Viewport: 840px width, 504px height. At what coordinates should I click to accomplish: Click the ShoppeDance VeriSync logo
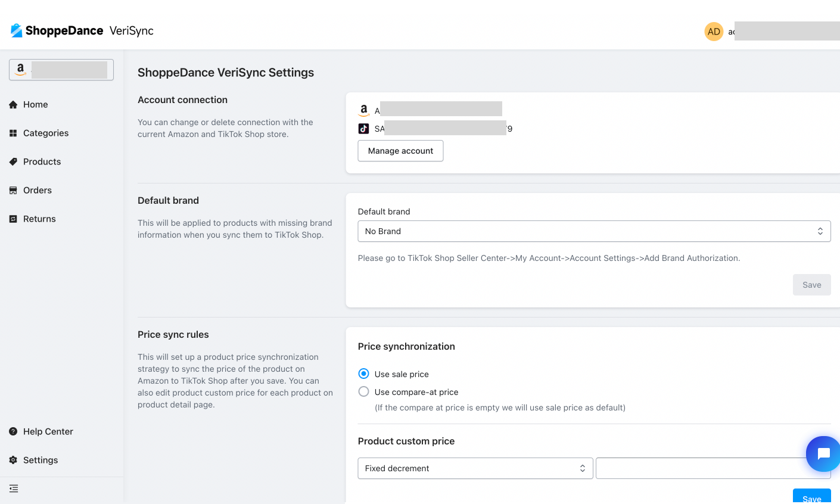point(82,30)
